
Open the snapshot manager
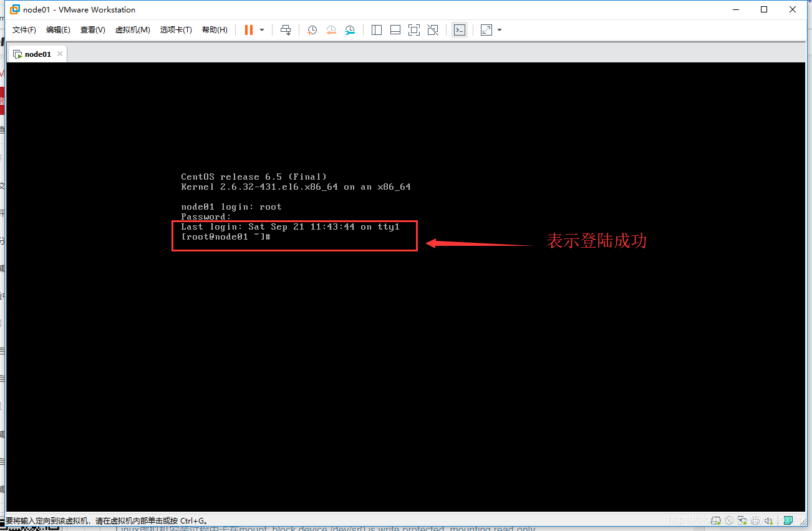350,30
